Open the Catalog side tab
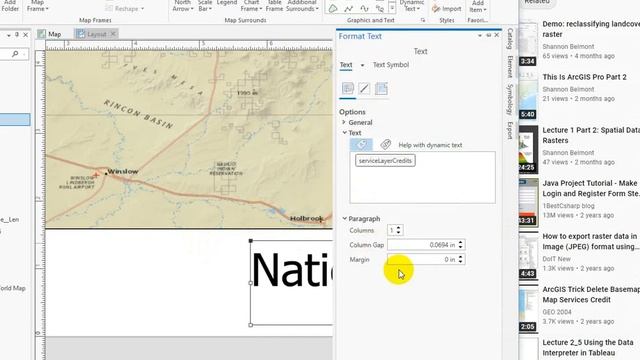The image size is (640, 360). (510, 39)
